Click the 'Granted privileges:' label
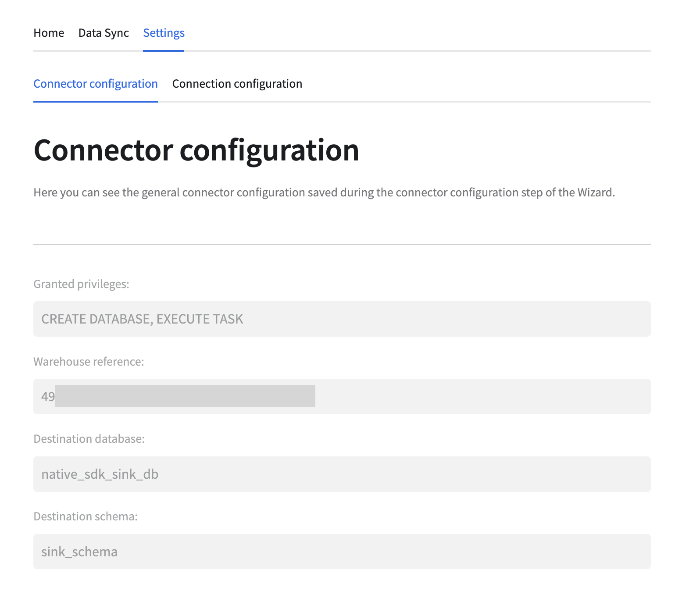The image size is (700, 605). (x=81, y=284)
